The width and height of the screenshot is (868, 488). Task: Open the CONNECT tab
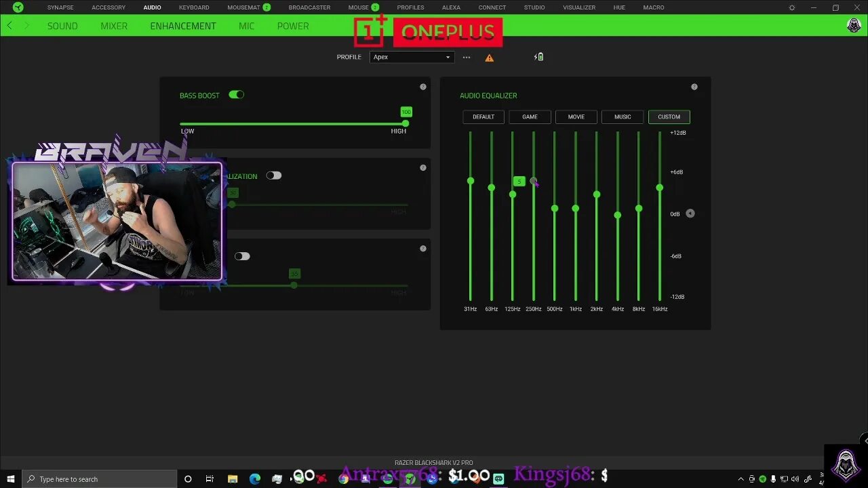click(492, 7)
